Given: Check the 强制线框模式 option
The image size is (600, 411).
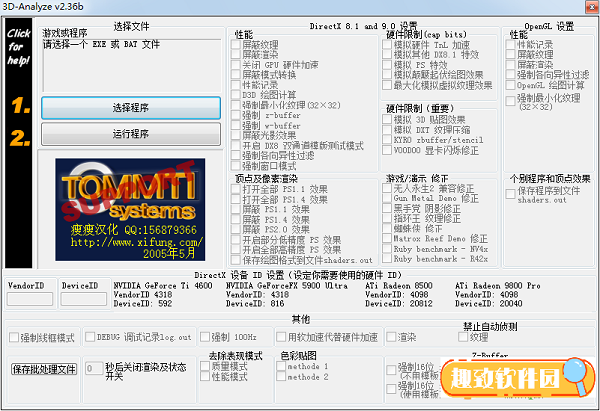Looking at the screenshot, I should (x=13, y=337).
